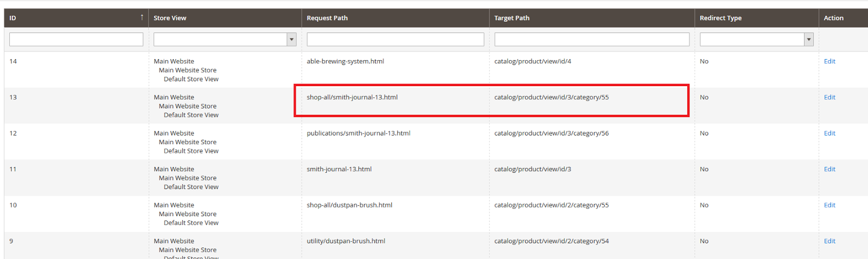Click ID cell 12
Viewport: 868px width, 259px height.
click(13, 133)
